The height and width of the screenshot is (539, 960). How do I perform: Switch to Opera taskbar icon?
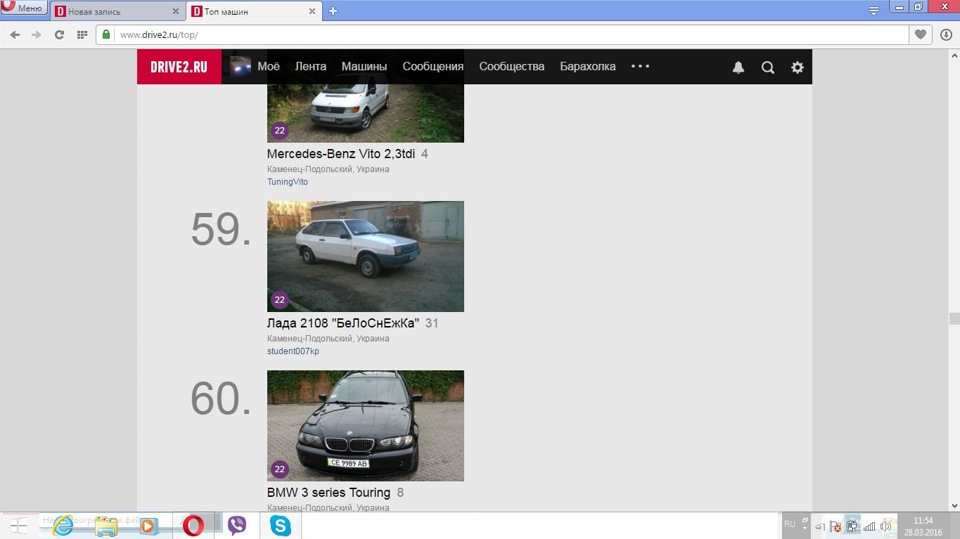point(193,526)
